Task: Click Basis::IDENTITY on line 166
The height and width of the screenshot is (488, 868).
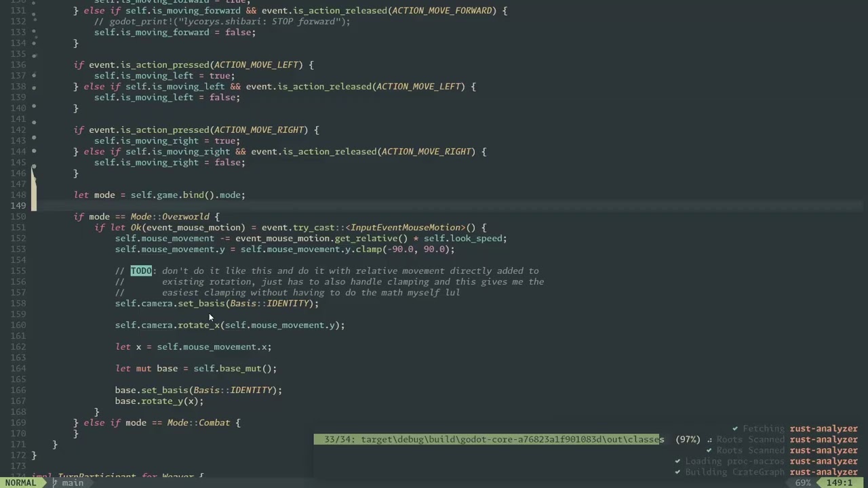Action: click(233, 390)
